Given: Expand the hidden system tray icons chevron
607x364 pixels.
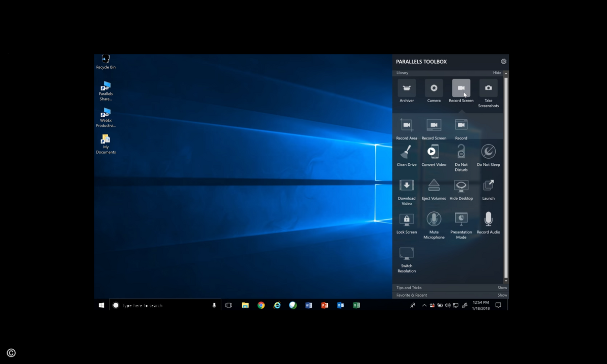Looking at the screenshot, I should tap(424, 305).
